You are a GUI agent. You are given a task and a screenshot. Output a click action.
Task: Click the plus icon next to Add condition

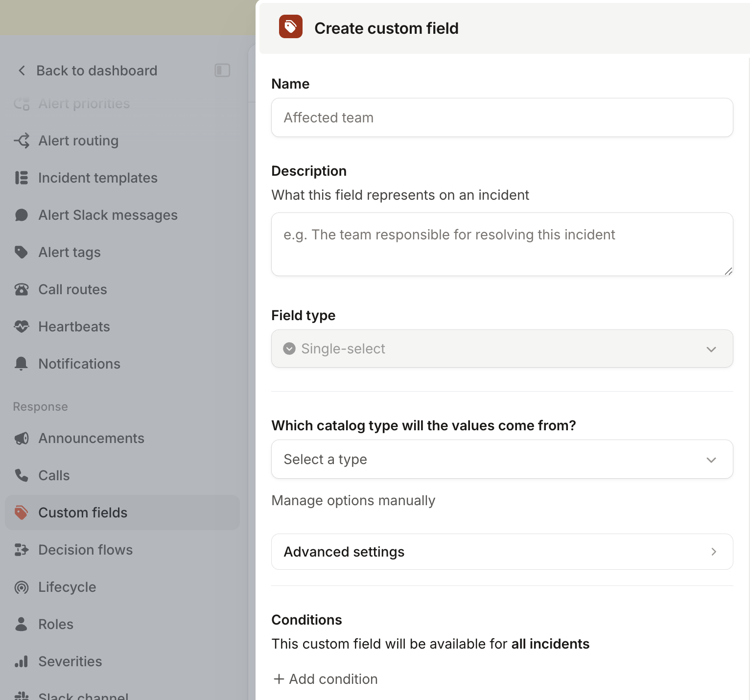click(279, 679)
